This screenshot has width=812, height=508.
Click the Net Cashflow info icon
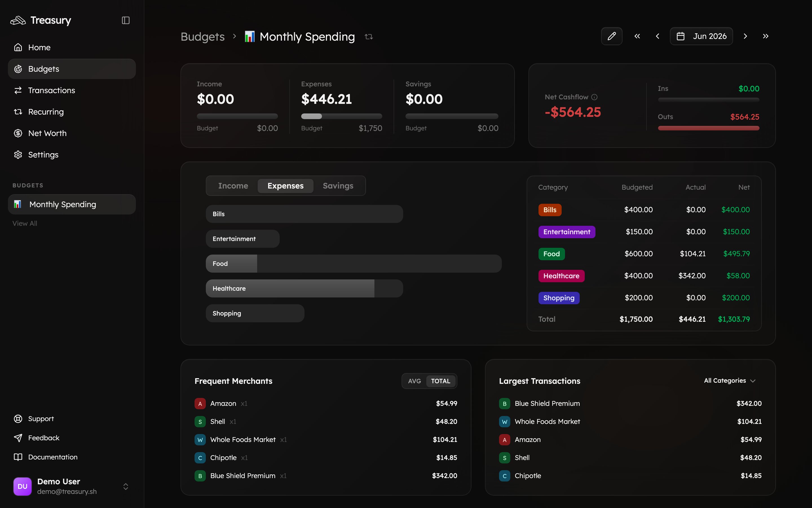click(594, 97)
